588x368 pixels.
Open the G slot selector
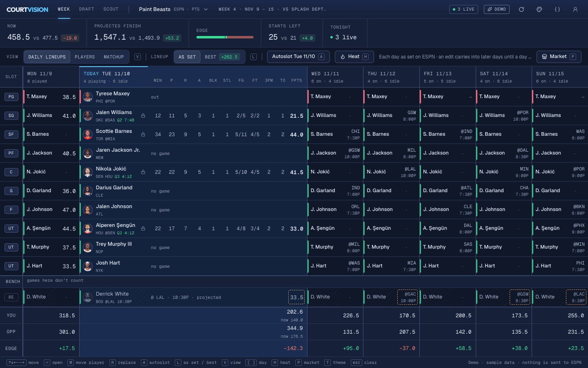point(11,191)
